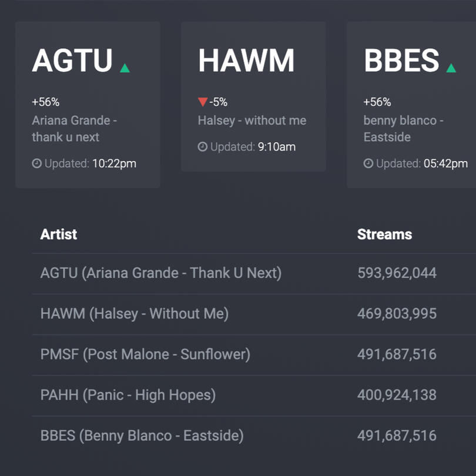Open the HAWM ticker card heading
The height and width of the screenshot is (476, 476).
point(246,61)
